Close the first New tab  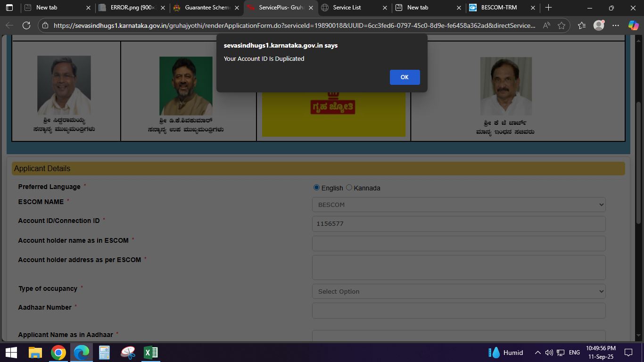click(89, 8)
